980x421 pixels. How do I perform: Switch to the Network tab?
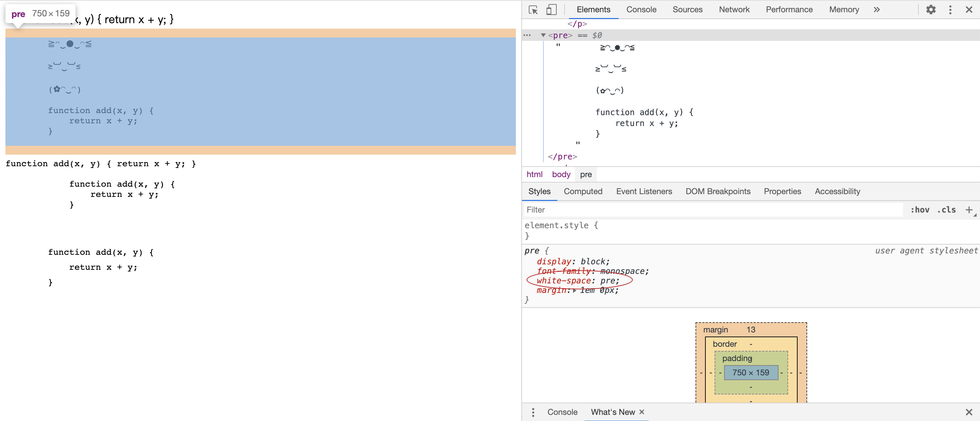point(734,10)
